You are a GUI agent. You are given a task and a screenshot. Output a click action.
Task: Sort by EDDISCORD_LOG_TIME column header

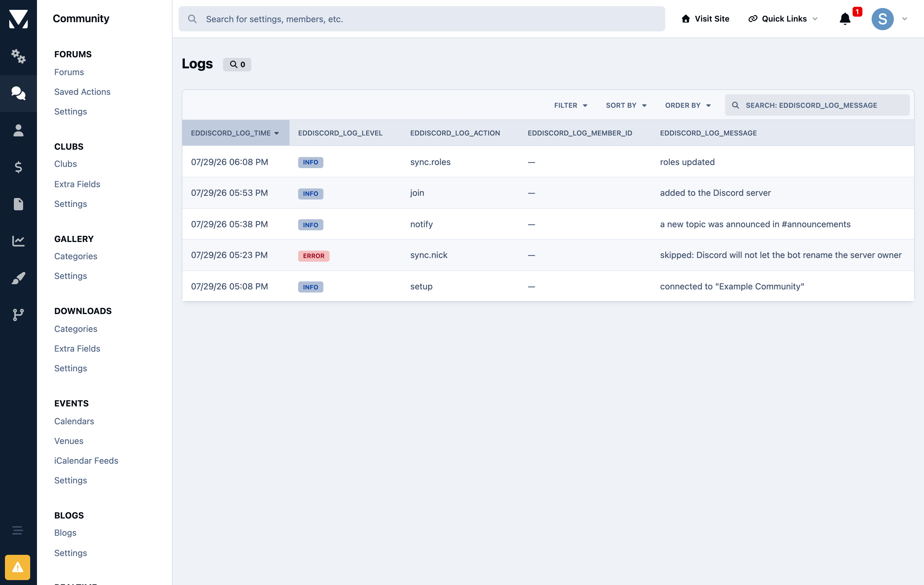pos(235,133)
